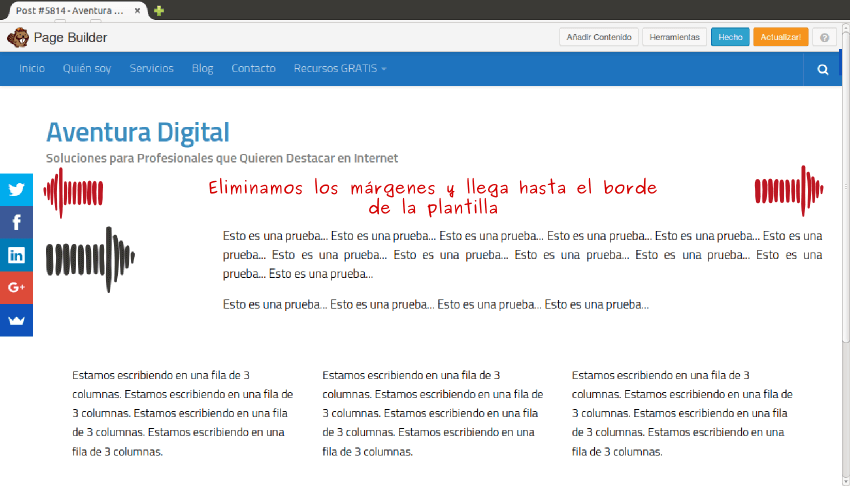Expand the Recursos GRATIS dropdown menu
Viewport: 850px width, 486px height.
tap(340, 69)
